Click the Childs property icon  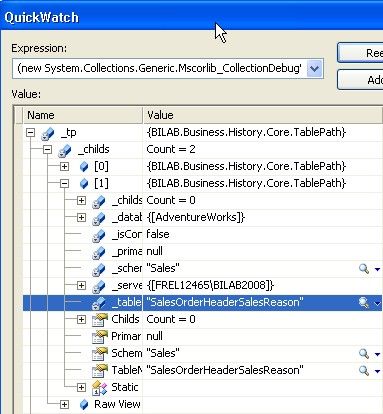click(99, 320)
